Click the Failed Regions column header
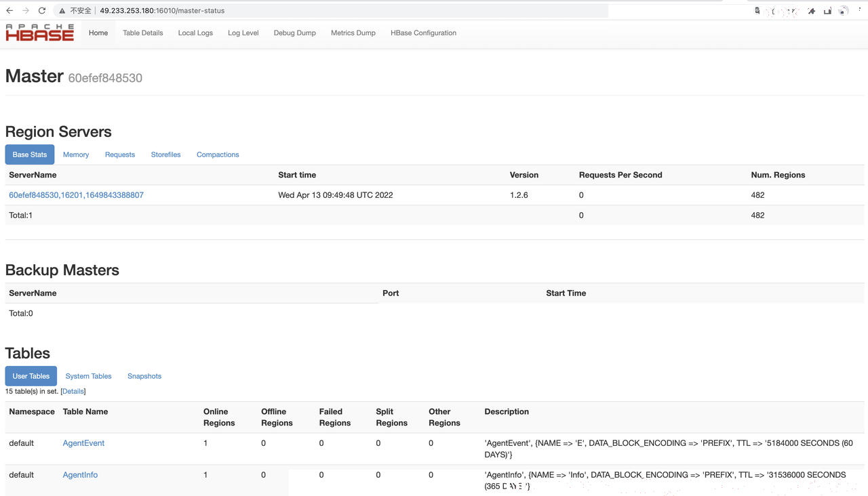The image size is (868, 496). coord(335,417)
